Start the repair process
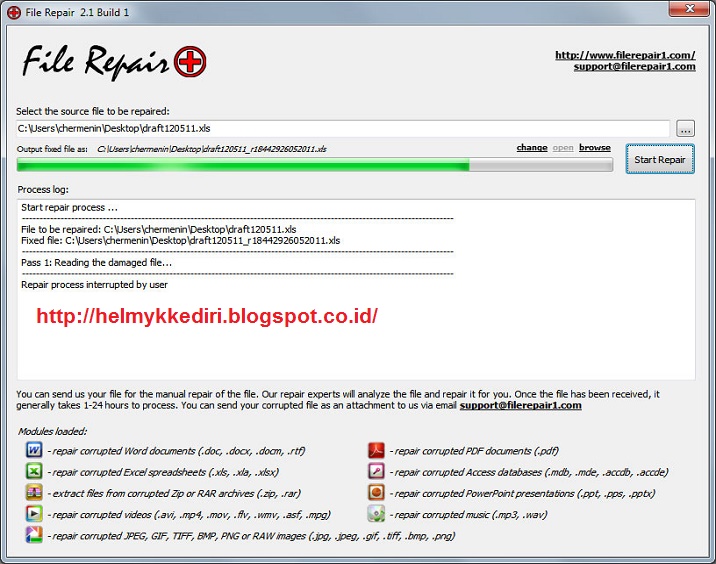This screenshot has height=564, width=716. (x=660, y=159)
